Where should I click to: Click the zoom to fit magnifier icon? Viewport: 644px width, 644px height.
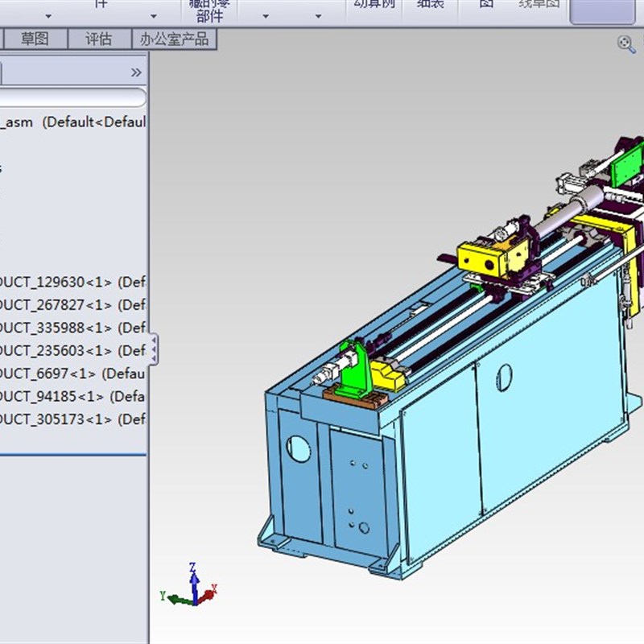point(626,44)
